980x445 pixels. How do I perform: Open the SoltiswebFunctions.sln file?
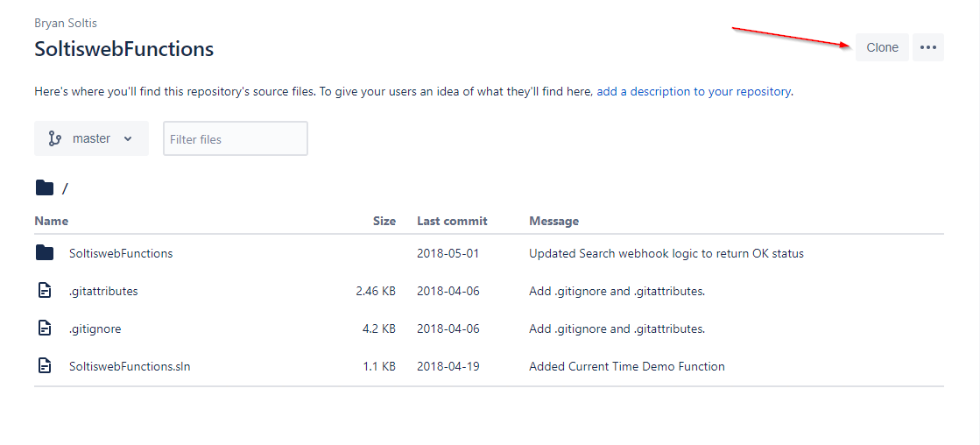coord(130,366)
